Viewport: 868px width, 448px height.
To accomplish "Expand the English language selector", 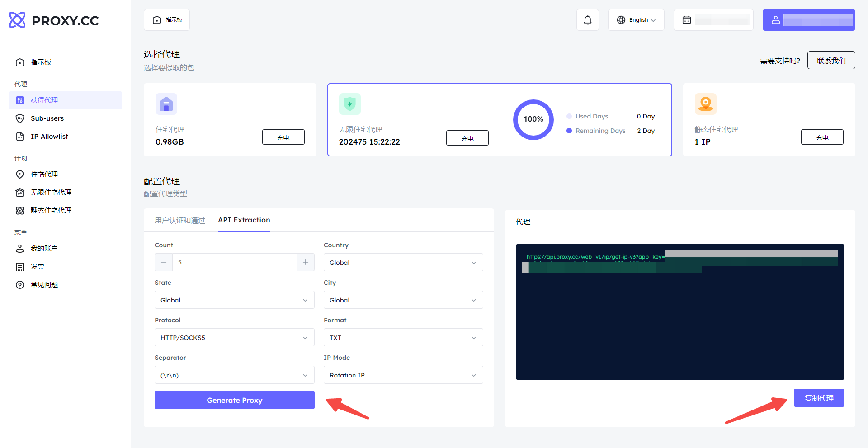I will point(636,20).
